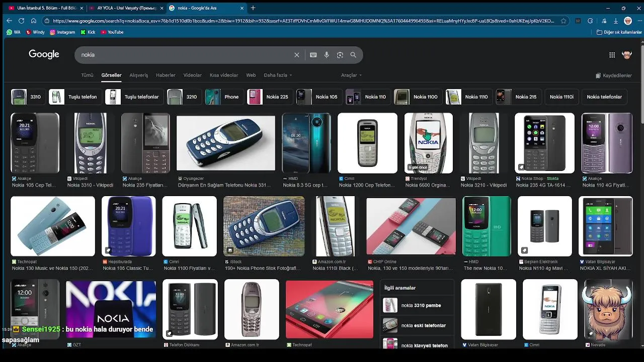This screenshot has width=644, height=362.
Task: Filter by the Nokia 1100 chip
Action: coord(418,97)
